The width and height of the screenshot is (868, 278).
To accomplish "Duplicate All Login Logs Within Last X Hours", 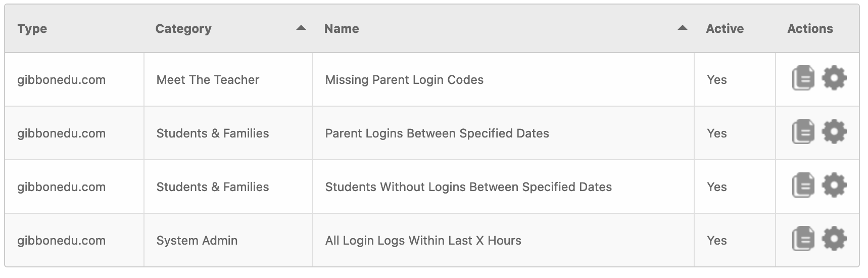I will [x=803, y=239].
